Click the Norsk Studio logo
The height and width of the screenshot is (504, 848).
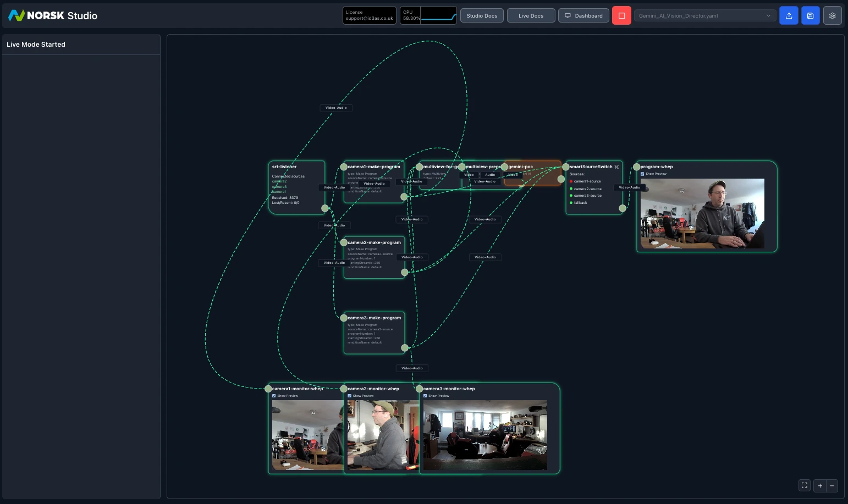[x=53, y=15]
